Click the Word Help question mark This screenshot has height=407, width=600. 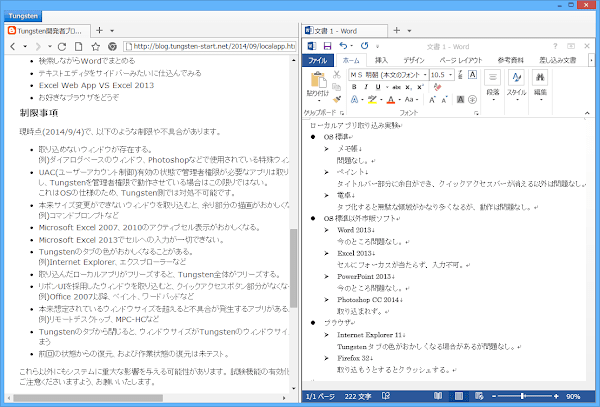555,46
